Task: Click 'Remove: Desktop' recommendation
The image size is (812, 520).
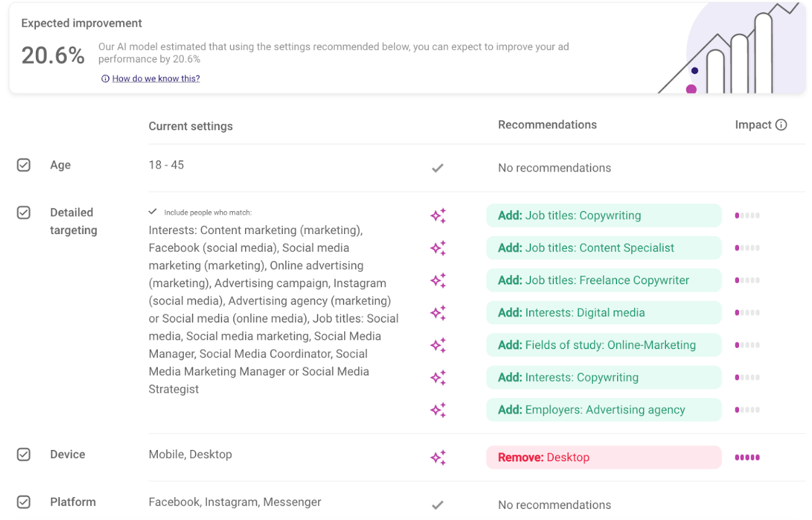Action: click(x=603, y=457)
